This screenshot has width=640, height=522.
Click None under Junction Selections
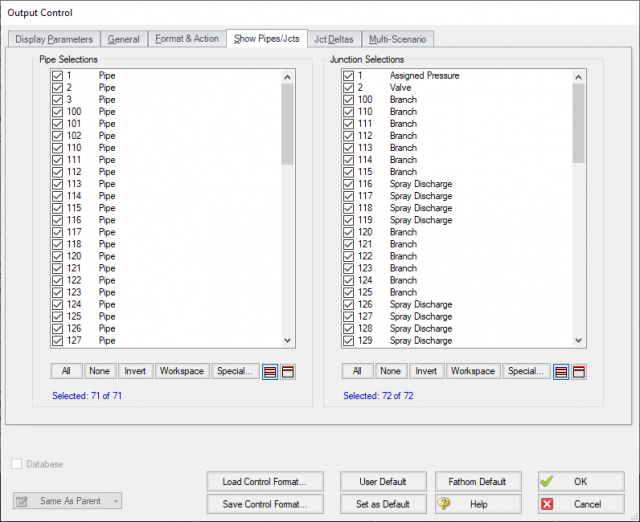(x=391, y=371)
